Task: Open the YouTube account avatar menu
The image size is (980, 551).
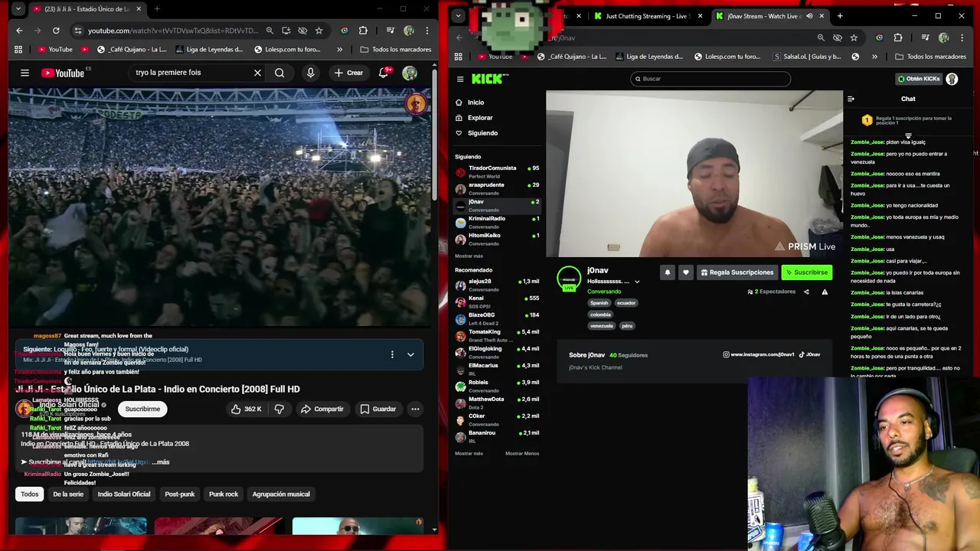Action: [x=410, y=73]
